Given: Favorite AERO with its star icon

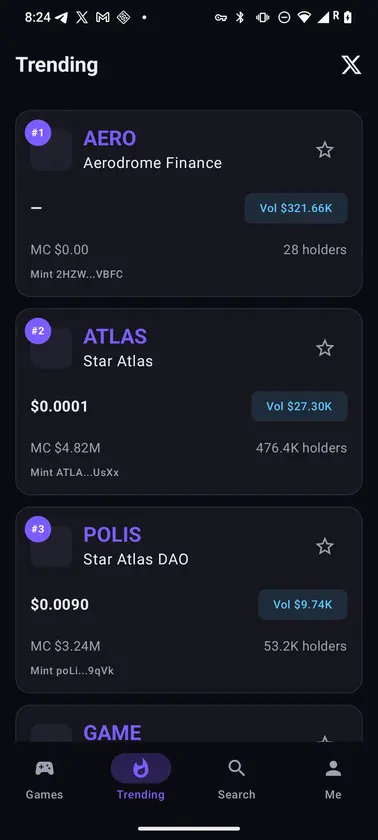Looking at the screenshot, I should point(324,150).
